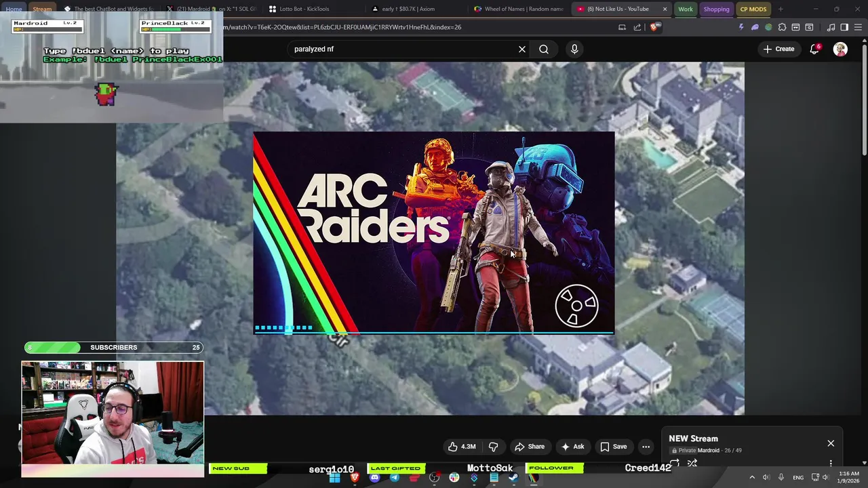This screenshot has height=488, width=868.
Task: Click the browser address bar URL
Action: click(342, 27)
